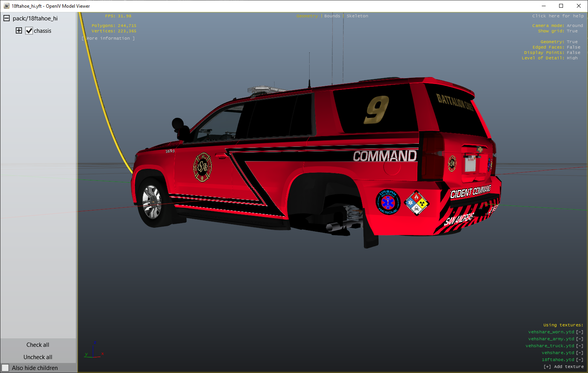The image size is (588, 373).
Task: Remove 18ftahoe.ytd using its [-] icon
Action: point(580,360)
